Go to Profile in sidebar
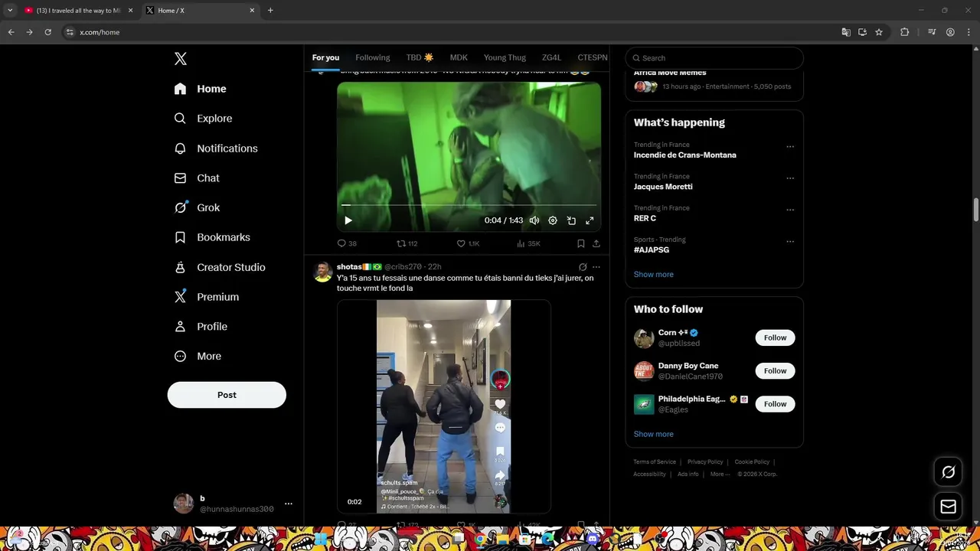Image resolution: width=980 pixels, height=551 pixels. pyautogui.click(x=201, y=327)
